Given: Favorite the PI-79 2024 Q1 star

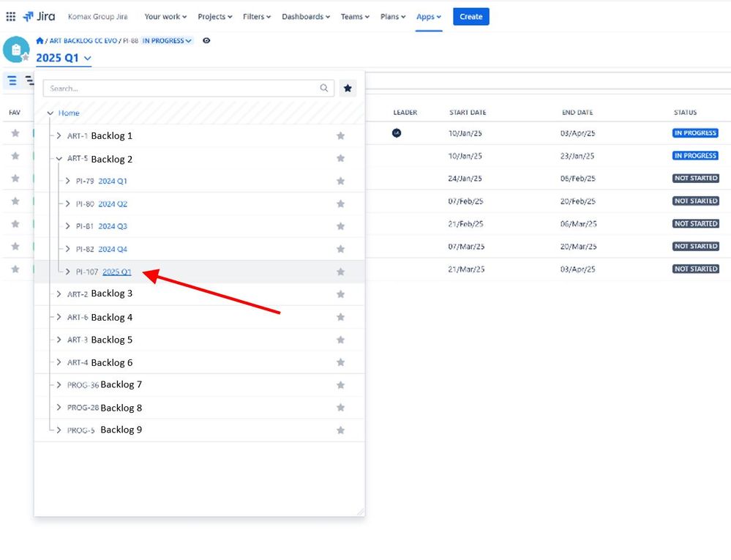Looking at the screenshot, I should (x=341, y=181).
